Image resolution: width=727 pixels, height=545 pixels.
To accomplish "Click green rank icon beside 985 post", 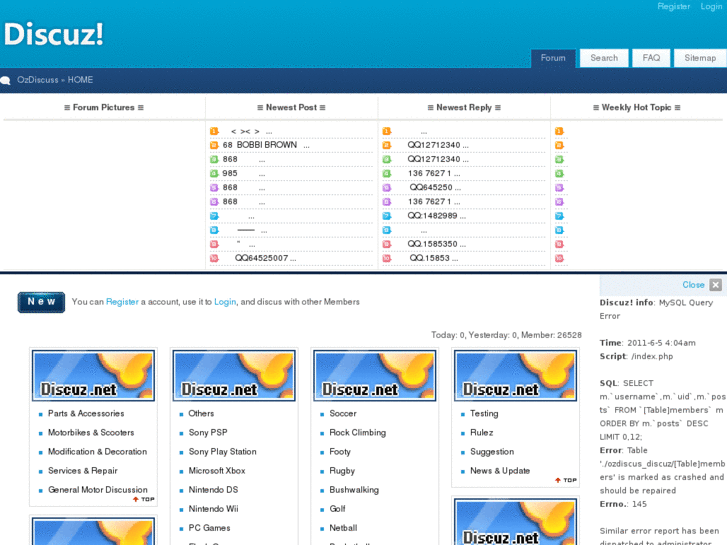I will (x=214, y=173).
